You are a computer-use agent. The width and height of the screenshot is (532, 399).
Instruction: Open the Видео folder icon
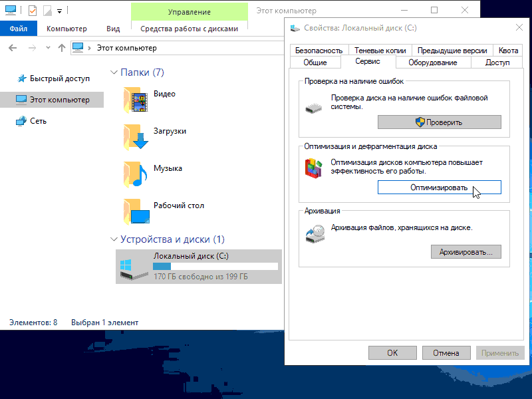click(137, 100)
